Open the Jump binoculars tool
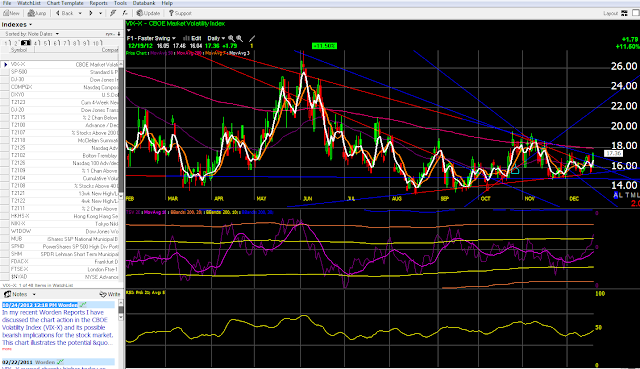This screenshot has width=640, height=369. (37, 13)
